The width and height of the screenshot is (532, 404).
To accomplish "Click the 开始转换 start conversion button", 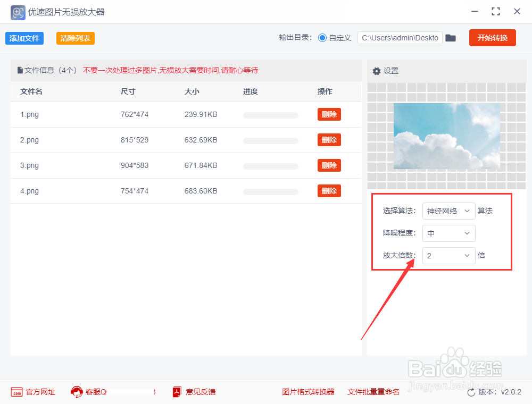I will pos(492,38).
